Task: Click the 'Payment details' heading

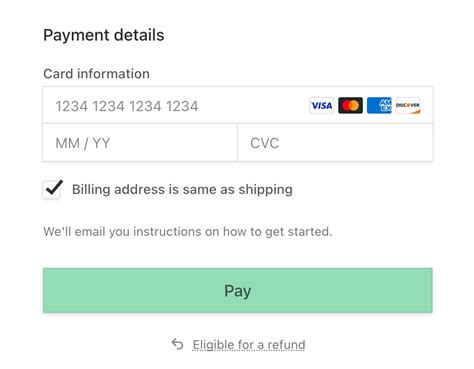Action: coord(104,35)
